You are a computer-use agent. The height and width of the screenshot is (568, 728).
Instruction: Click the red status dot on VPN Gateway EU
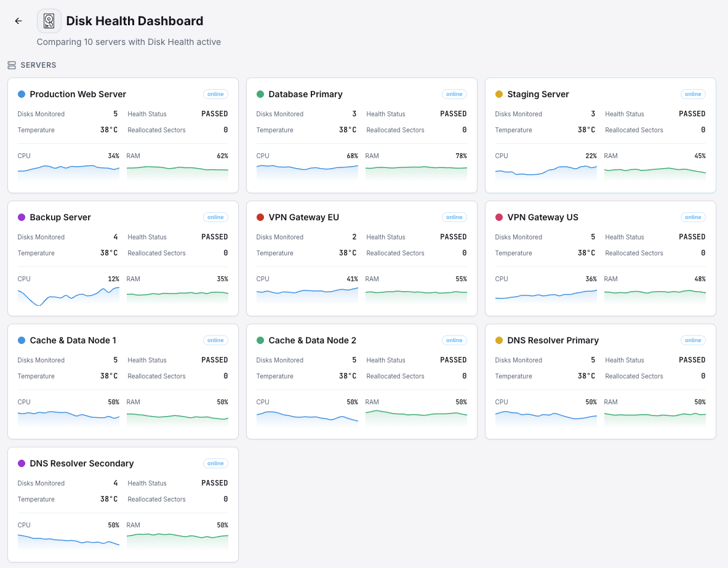click(x=262, y=217)
